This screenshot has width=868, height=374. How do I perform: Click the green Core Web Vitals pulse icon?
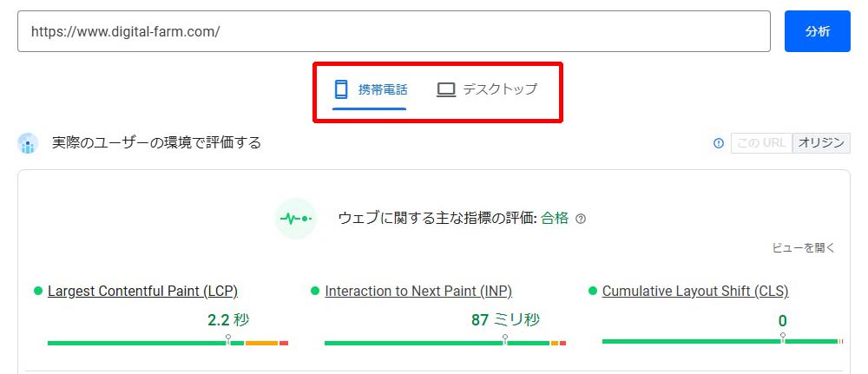pos(296,219)
